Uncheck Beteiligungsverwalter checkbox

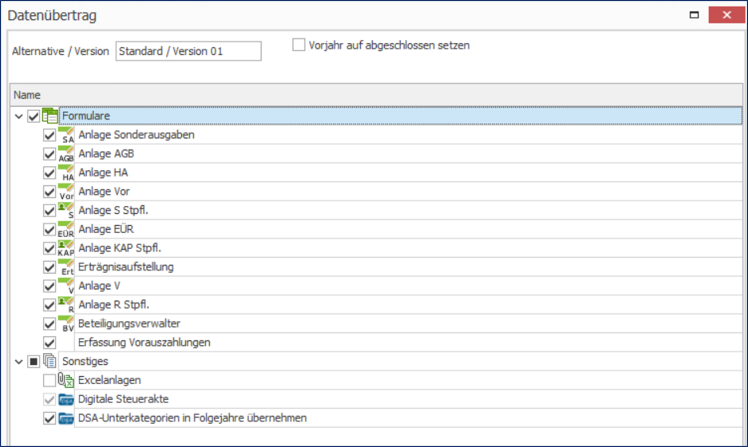click(49, 324)
